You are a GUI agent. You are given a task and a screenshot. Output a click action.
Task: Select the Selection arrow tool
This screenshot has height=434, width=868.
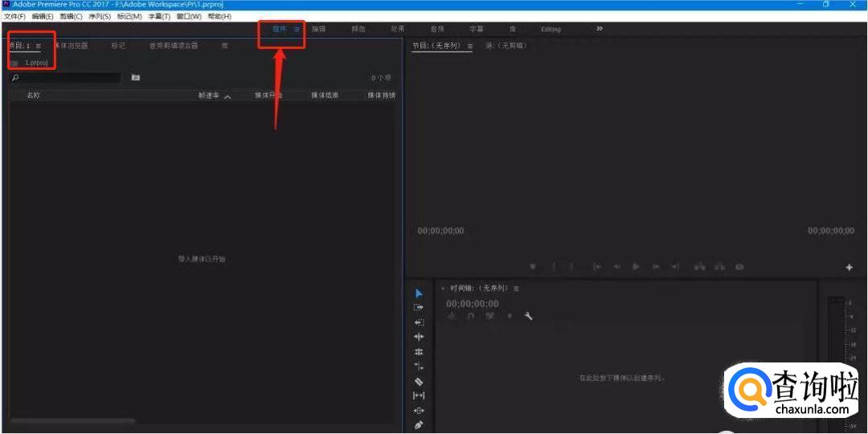pyautogui.click(x=419, y=293)
